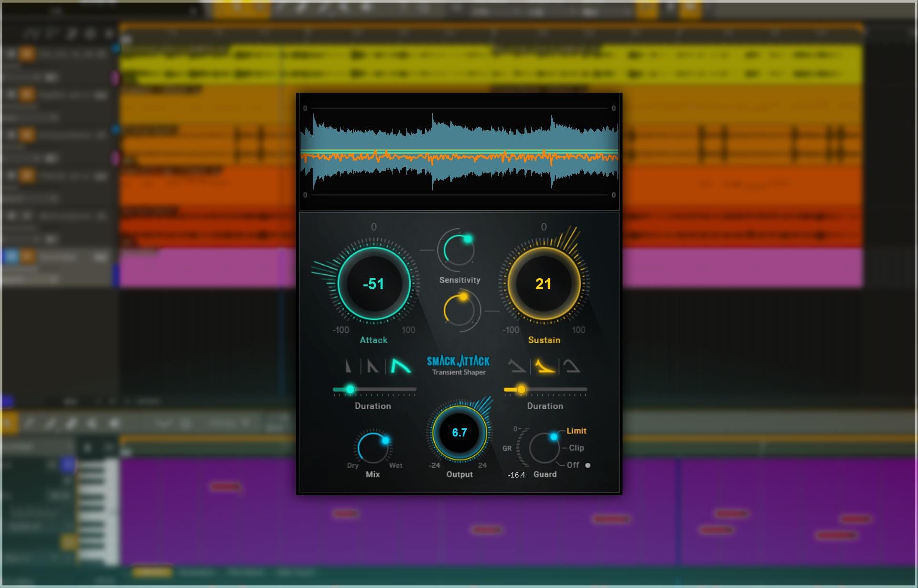Click the 0 marking above the Sustain knob
Screen dimensions: 918x588
(544, 227)
